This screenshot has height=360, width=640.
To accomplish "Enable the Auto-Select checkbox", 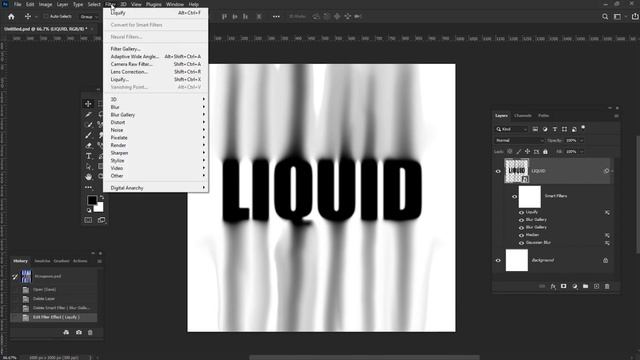I will (x=46, y=16).
